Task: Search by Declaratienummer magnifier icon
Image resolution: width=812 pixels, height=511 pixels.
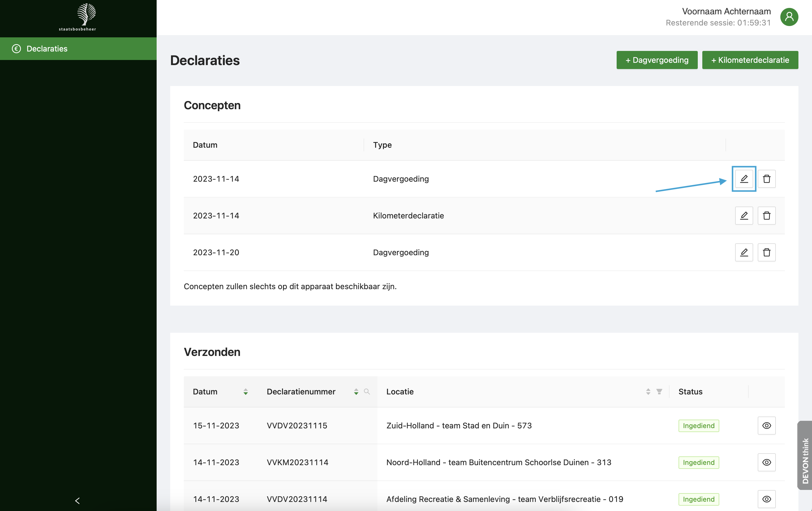Action: click(x=367, y=392)
